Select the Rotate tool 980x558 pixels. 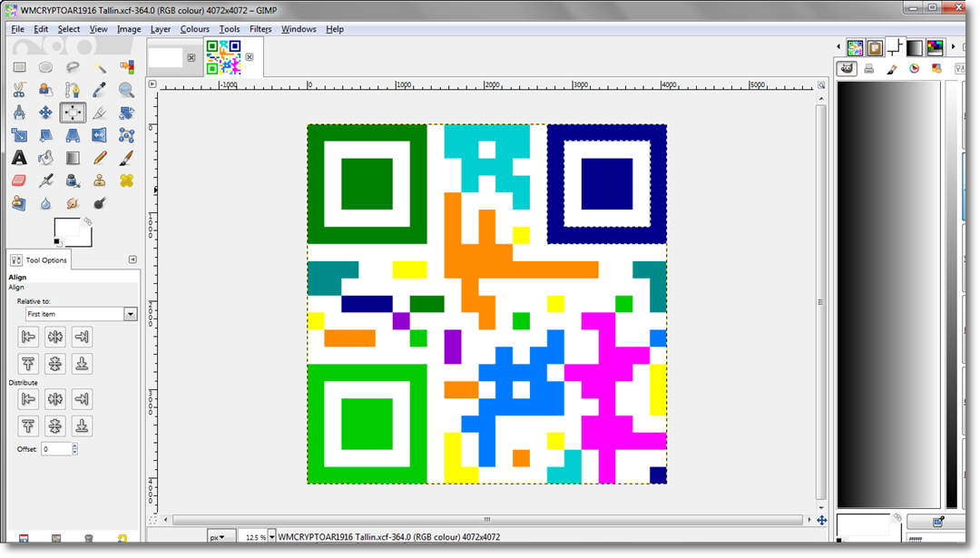point(127,113)
